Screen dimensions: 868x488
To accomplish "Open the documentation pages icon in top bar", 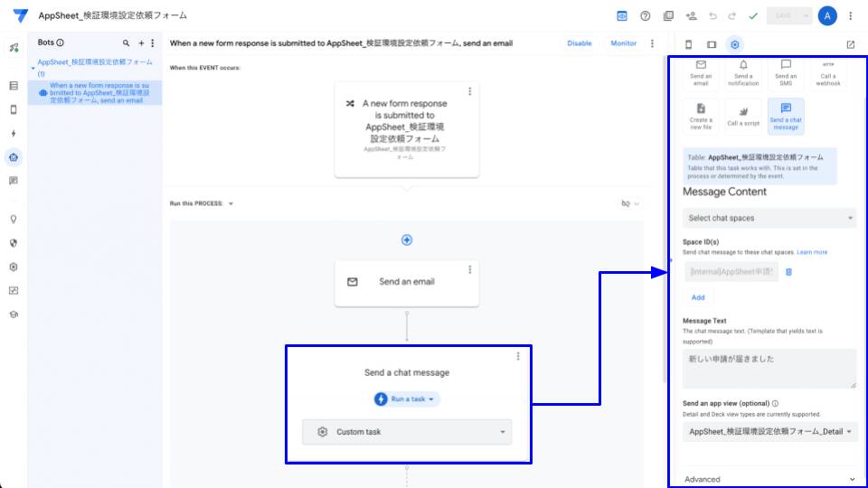I will [668, 16].
